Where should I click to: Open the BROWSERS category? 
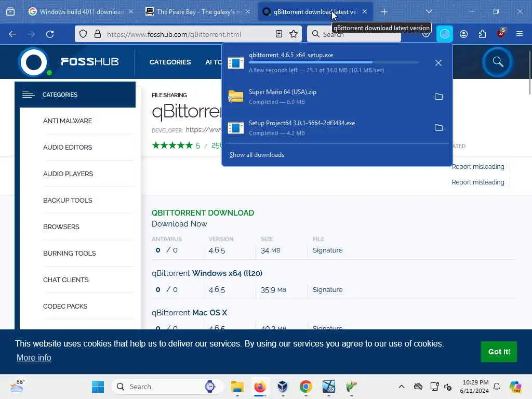(x=61, y=227)
